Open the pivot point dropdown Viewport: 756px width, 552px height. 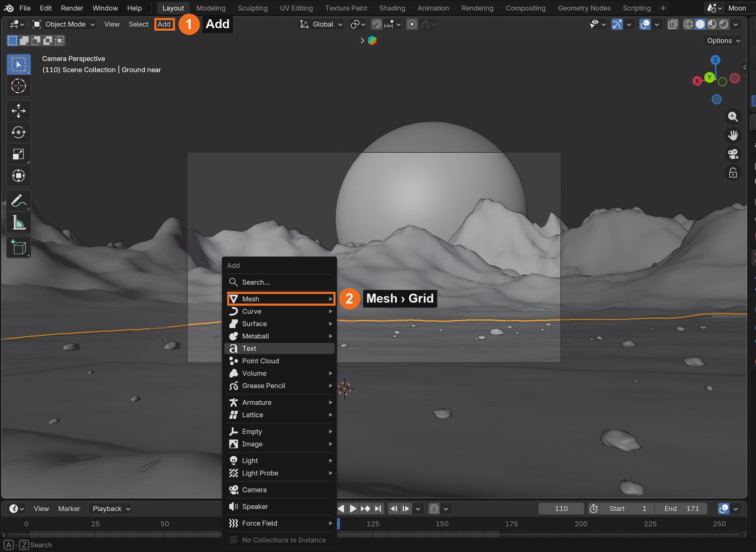pos(358,24)
